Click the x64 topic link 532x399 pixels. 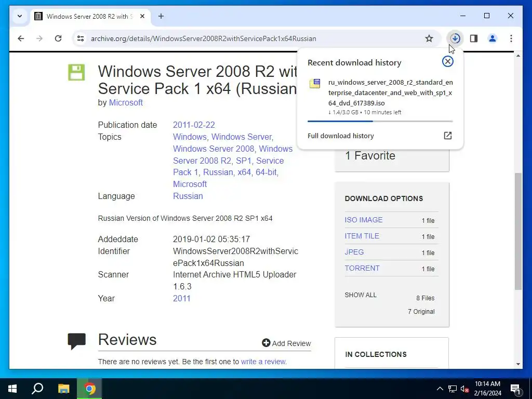244,172
